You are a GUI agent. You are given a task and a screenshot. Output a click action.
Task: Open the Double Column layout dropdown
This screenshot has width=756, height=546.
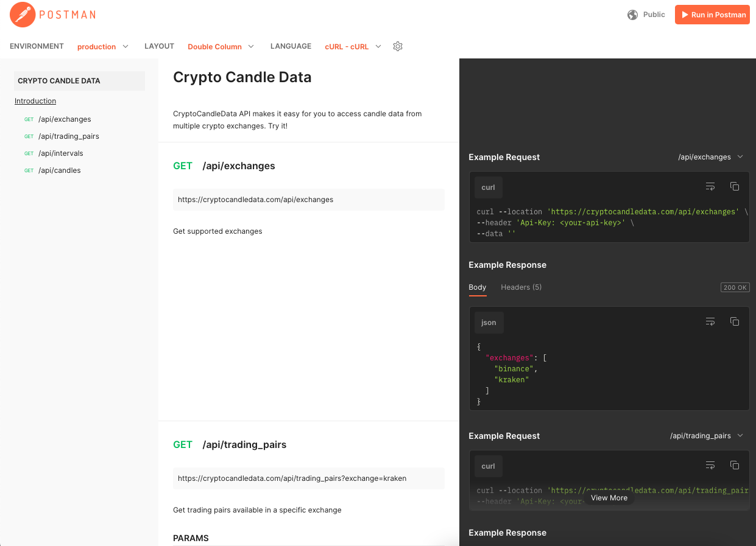[221, 46]
